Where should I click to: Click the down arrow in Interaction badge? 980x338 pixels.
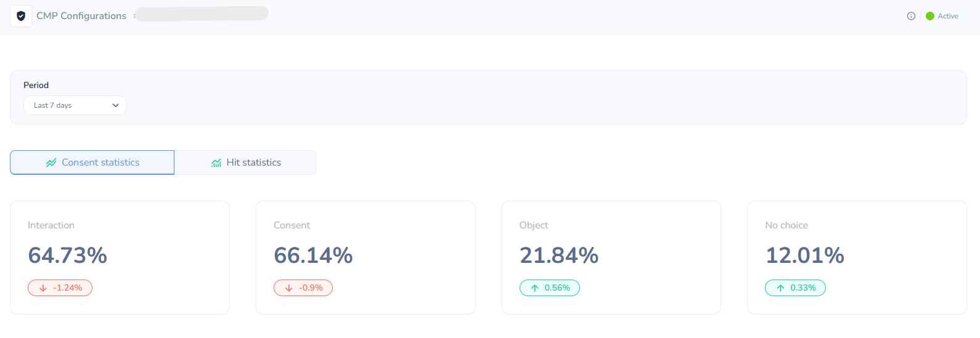tap(43, 288)
